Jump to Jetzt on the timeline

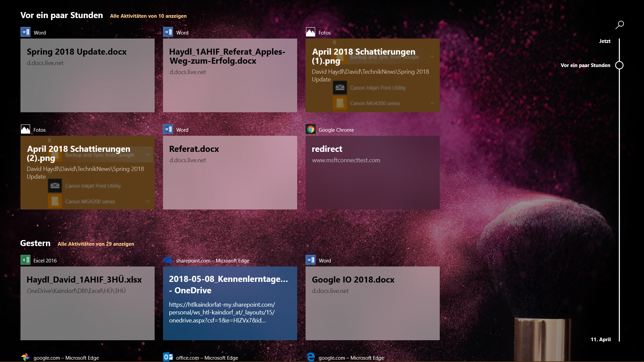tap(605, 41)
